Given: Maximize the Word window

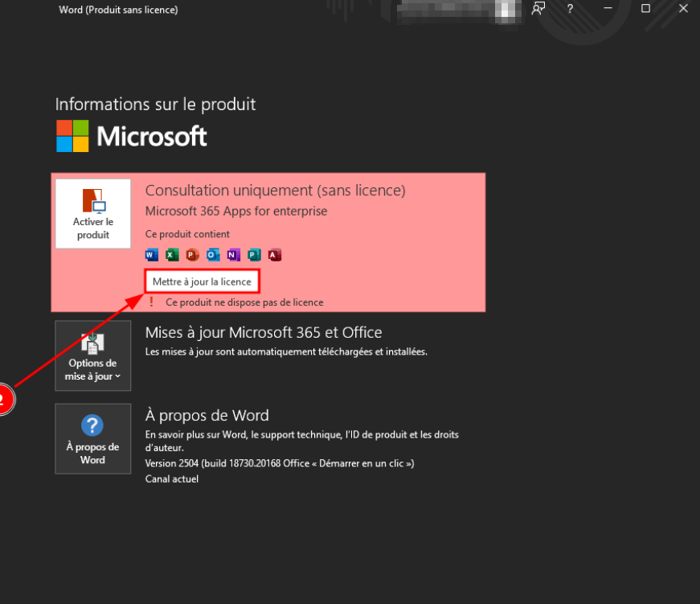Looking at the screenshot, I should coord(645,9).
